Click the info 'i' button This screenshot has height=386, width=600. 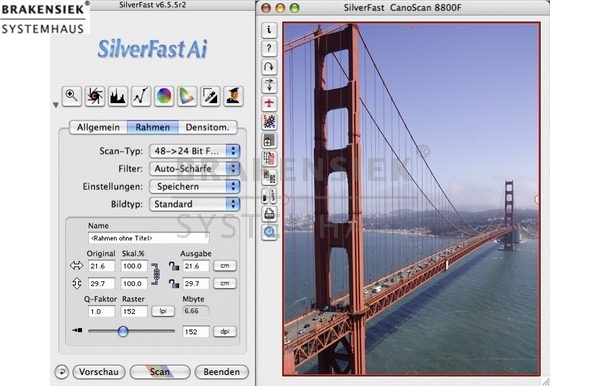[x=269, y=30]
